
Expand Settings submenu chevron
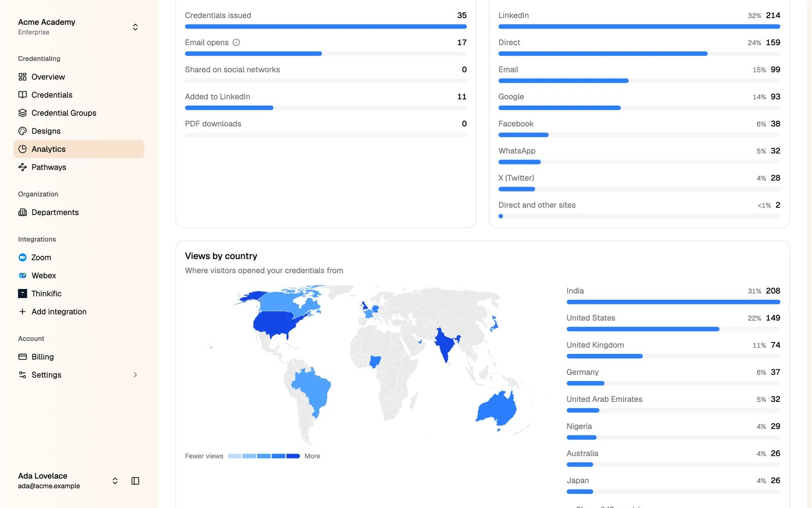pos(135,375)
